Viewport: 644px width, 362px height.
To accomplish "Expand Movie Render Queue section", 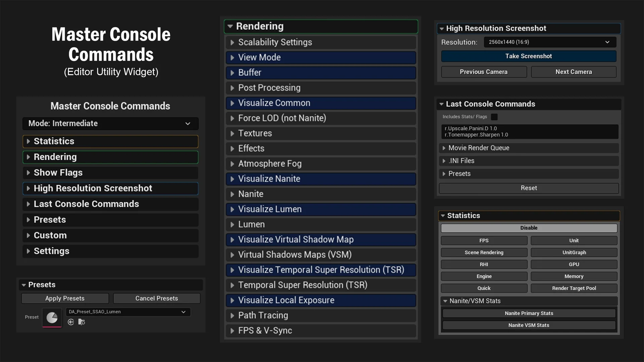I will tap(529, 148).
